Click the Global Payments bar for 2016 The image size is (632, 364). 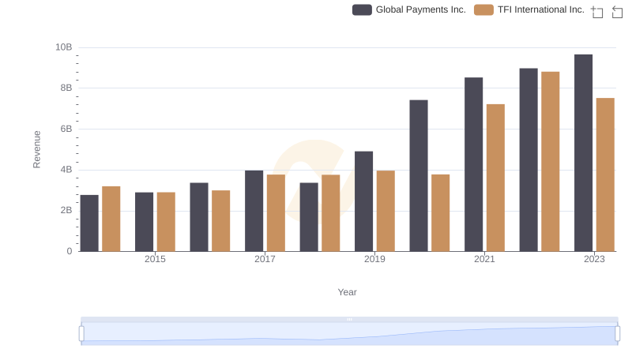pos(199,217)
